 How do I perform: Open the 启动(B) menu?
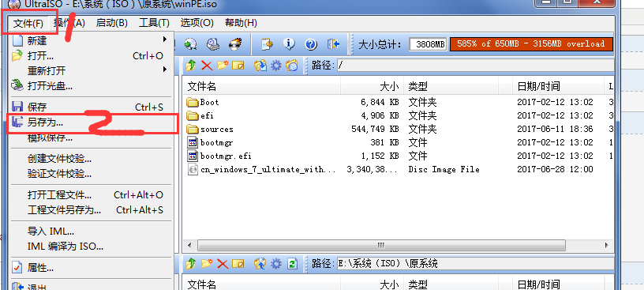pyautogui.click(x=112, y=23)
